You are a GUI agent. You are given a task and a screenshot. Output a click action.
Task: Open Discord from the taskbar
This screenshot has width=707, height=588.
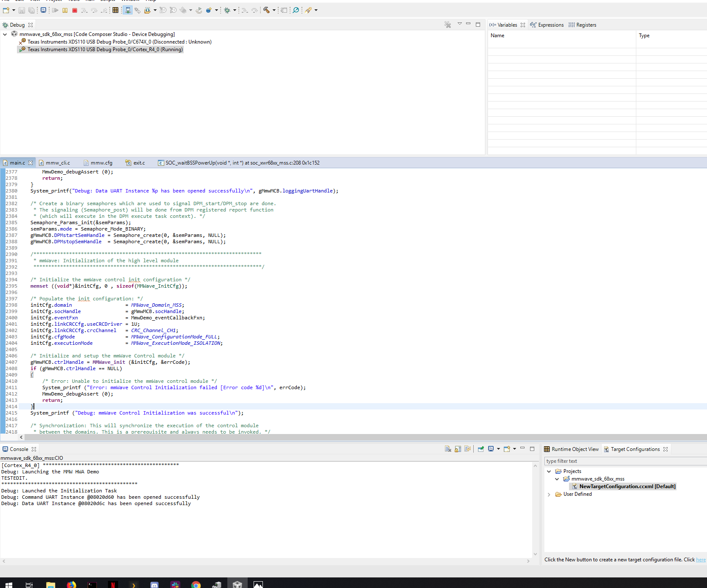(x=154, y=584)
